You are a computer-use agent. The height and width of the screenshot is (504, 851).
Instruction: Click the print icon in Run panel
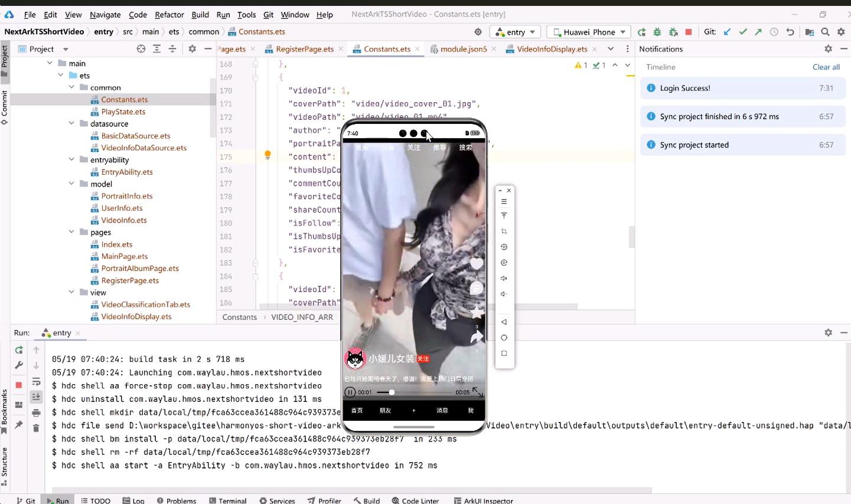pos(36,413)
